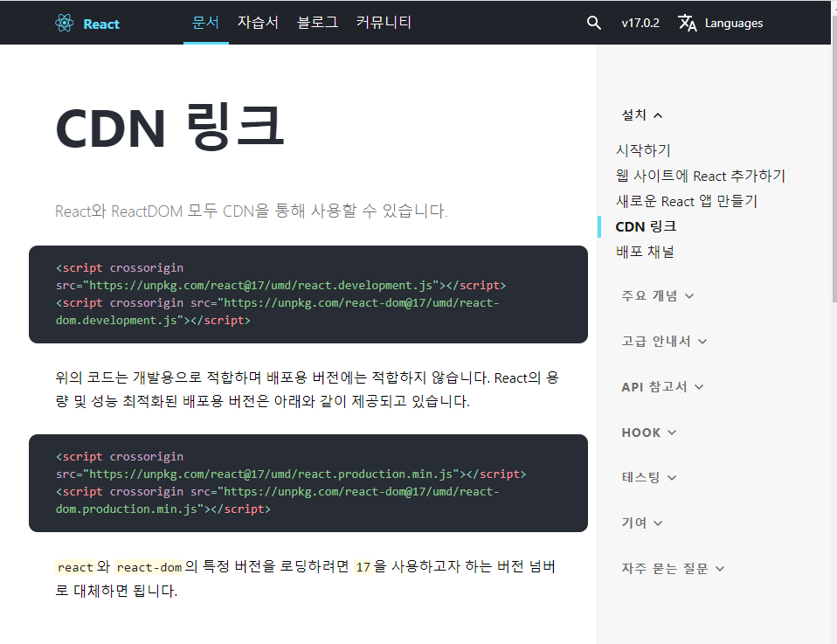Open the search magnifier icon
This screenshot has width=837, height=644.
(593, 23)
